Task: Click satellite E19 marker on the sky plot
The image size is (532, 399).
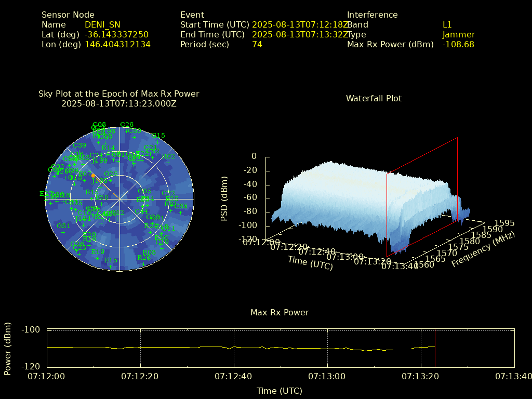Action: click(x=98, y=258)
